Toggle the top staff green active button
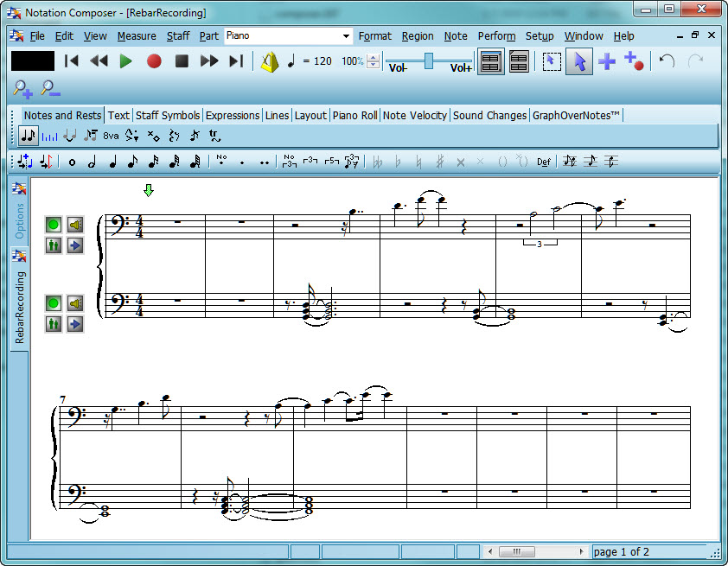Viewport: 728px width, 566px height. click(x=54, y=225)
